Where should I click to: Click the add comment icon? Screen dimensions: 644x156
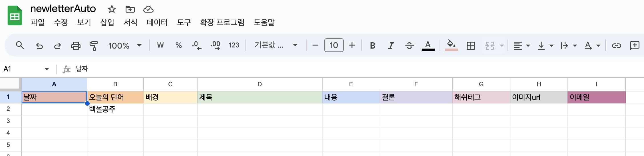point(635,45)
